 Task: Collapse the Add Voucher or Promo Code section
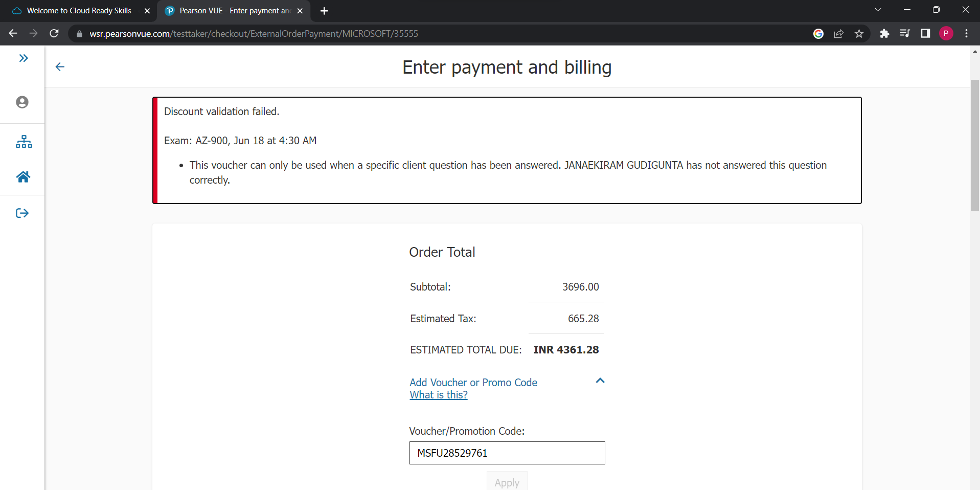(600, 381)
